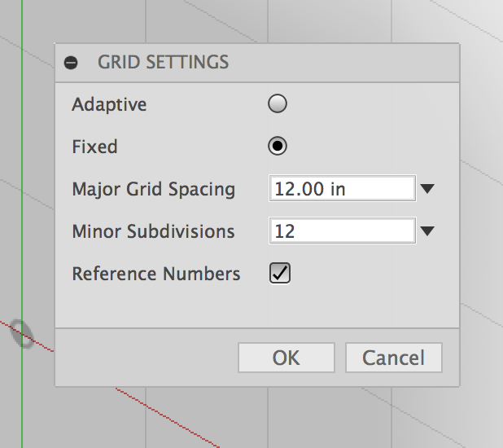This screenshot has width=503, height=448.
Task: Click the Minor Subdivisions label
Action: (153, 231)
